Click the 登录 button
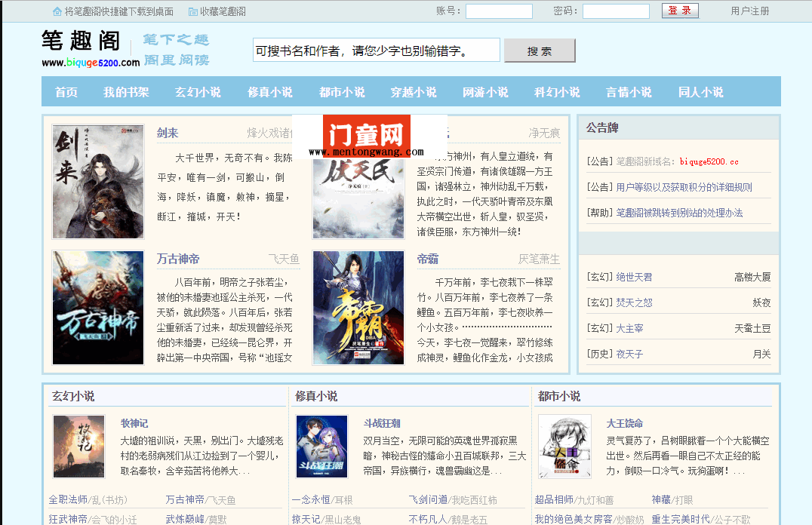812x525 pixels. (680, 11)
